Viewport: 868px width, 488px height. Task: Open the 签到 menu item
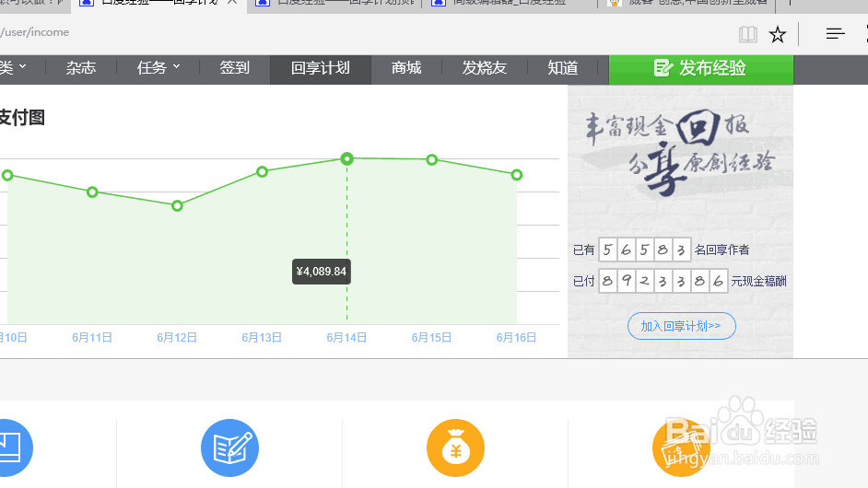click(x=234, y=68)
